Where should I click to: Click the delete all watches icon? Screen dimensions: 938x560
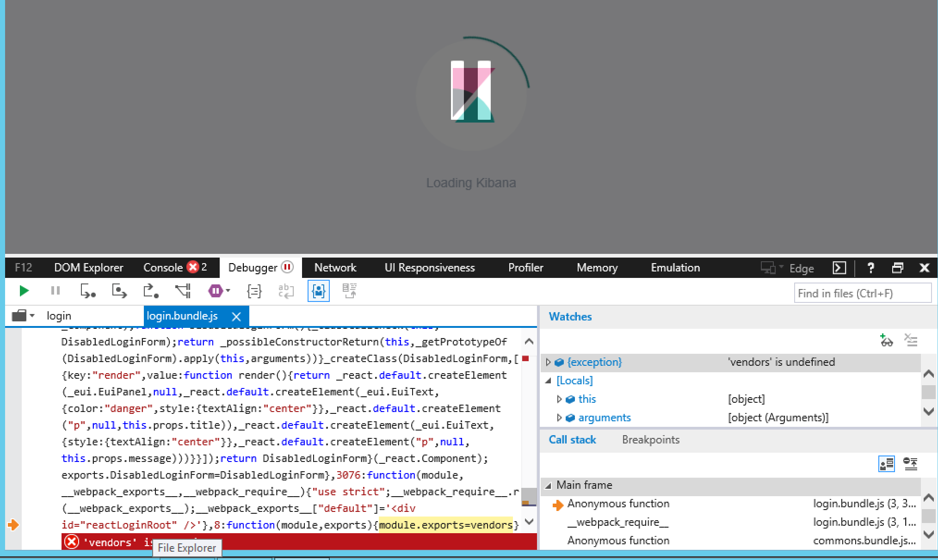[911, 341]
